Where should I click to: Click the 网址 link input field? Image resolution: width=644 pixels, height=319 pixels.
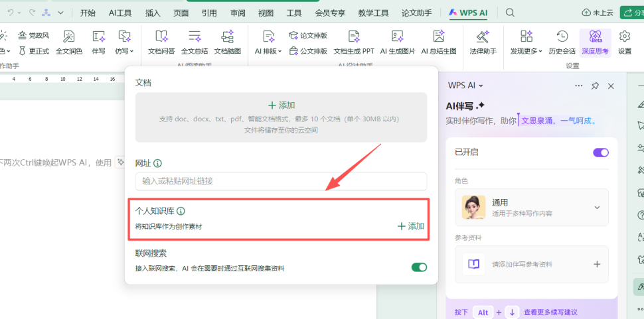[x=281, y=181]
